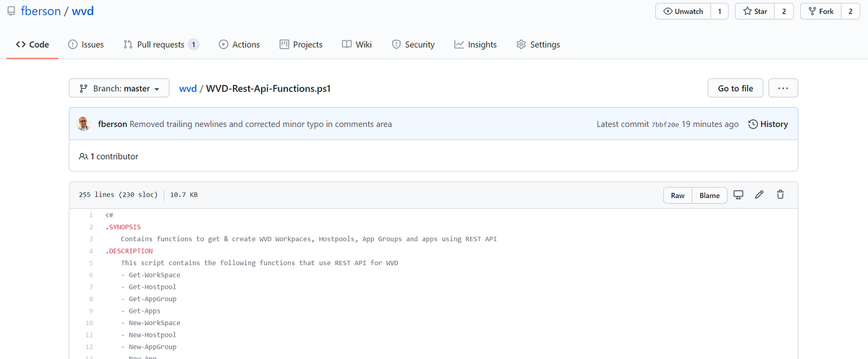Screen dimensions: 868x359
Task: Open the Blame view
Action: (x=710, y=195)
